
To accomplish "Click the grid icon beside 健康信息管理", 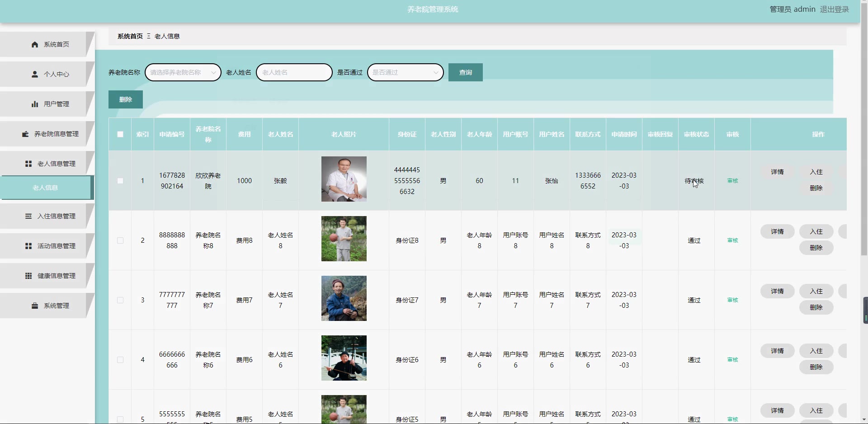I will pos(28,276).
